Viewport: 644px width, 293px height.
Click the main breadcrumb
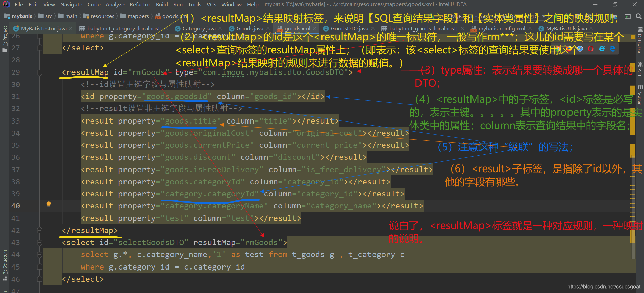[x=71, y=16]
